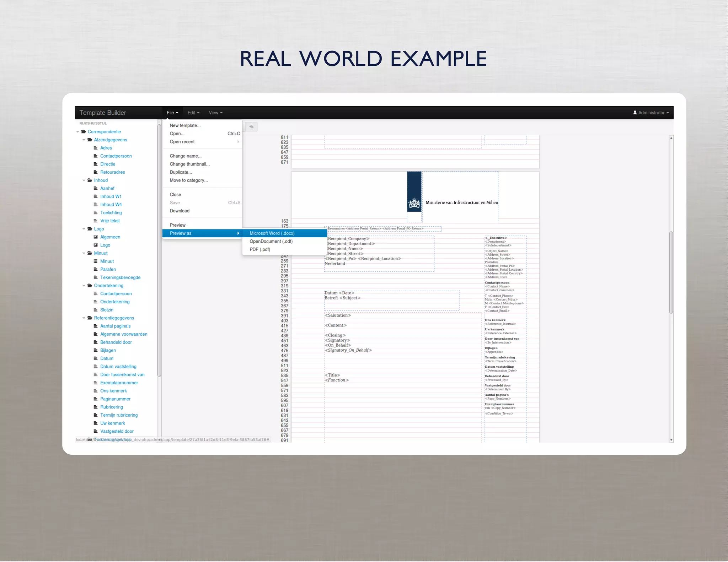Select Microsoft Word (.docx) preview option
This screenshot has width=728, height=562.
click(272, 233)
